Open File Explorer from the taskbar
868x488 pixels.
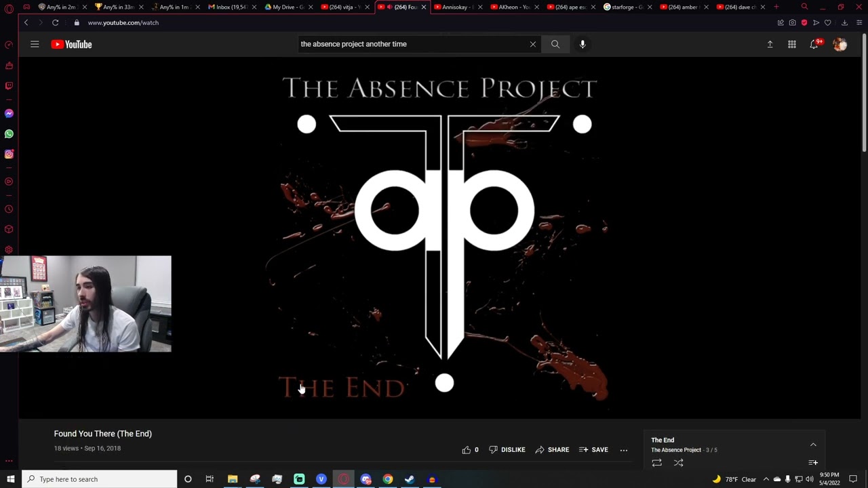[x=233, y=479]
